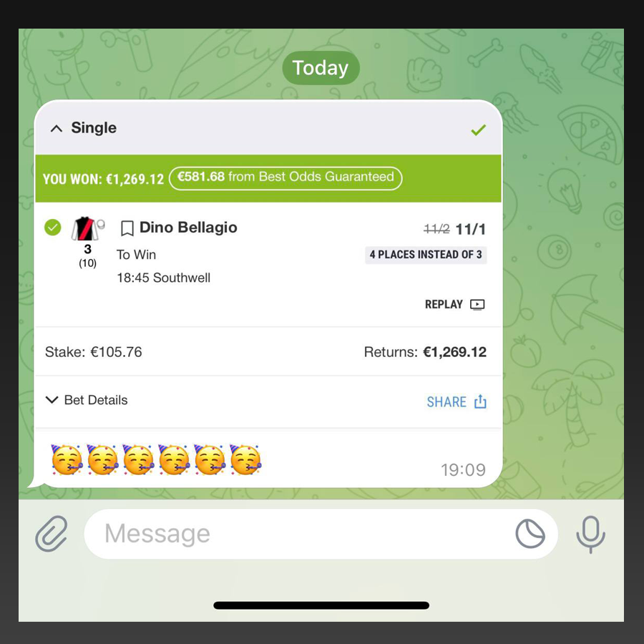Tap the Best Odds Guaranteed pill

(x=286, y=178)
